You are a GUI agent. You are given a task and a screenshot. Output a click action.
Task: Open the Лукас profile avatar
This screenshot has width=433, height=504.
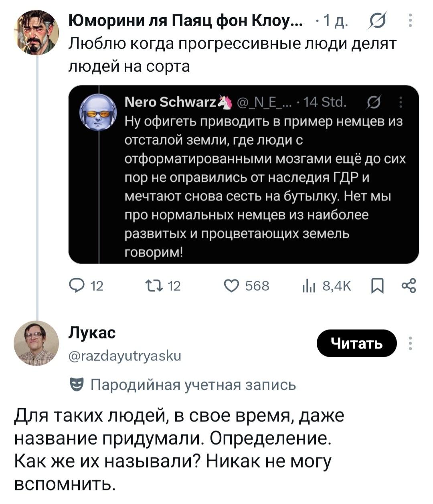click(36, 343)
